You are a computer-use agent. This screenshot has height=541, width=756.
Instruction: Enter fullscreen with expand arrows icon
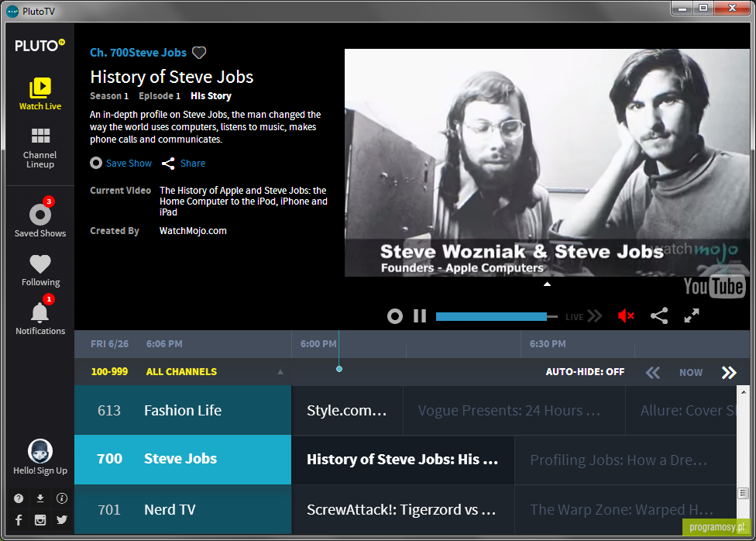(692, 315)
